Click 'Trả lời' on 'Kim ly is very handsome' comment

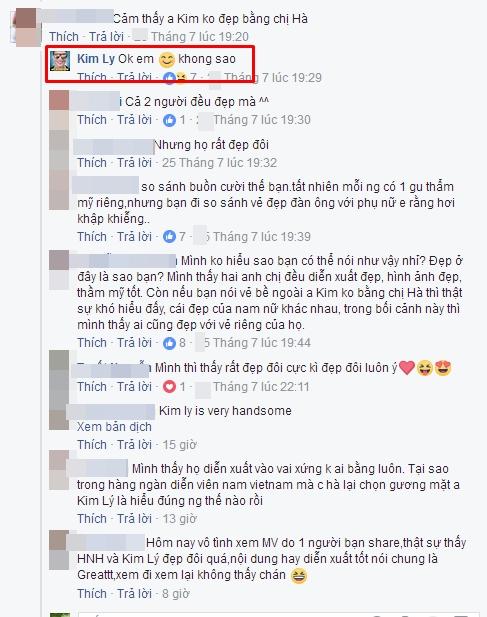pyautogui.click(x=134, y=445)
